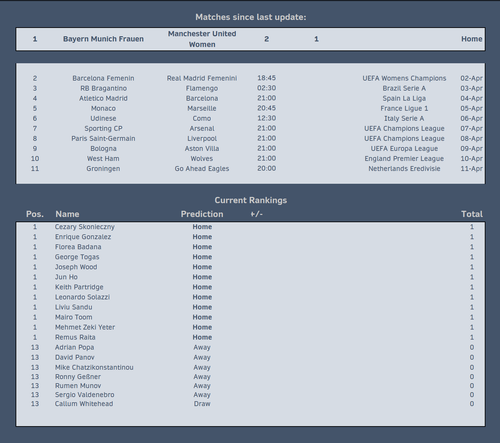This screenshot has width=500, height=443.
Task: Select 'Callum Whitehead' in rankings
Action: tap(84, 403)
